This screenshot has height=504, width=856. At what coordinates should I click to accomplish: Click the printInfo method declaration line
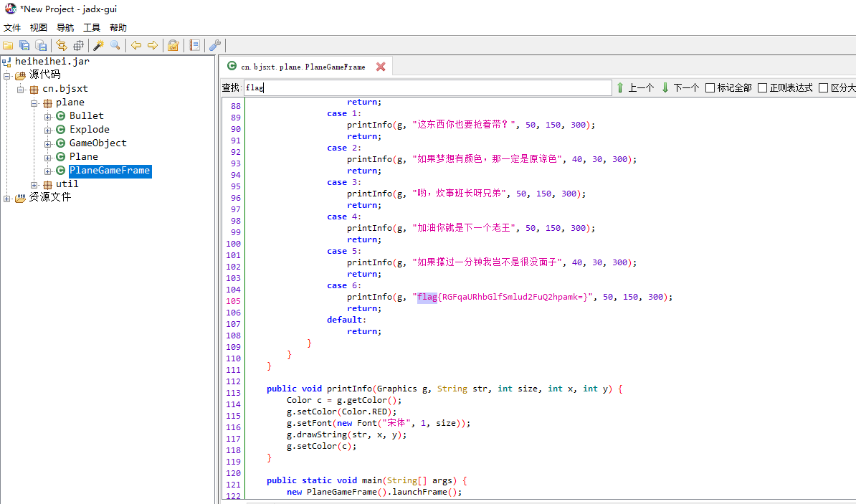click(444, 389)
